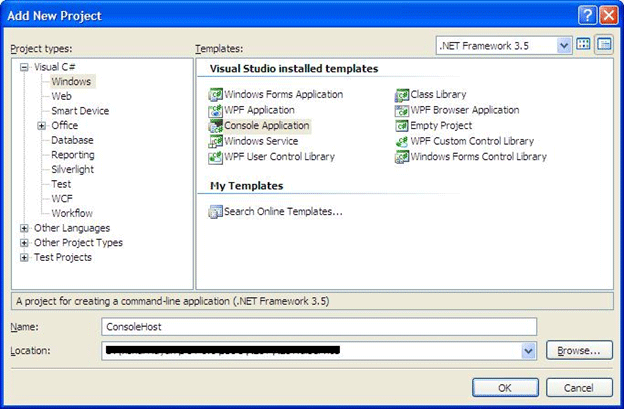Select Other Languages label
624x409 pixels.
pyautogui.click(x=72, y=228)
